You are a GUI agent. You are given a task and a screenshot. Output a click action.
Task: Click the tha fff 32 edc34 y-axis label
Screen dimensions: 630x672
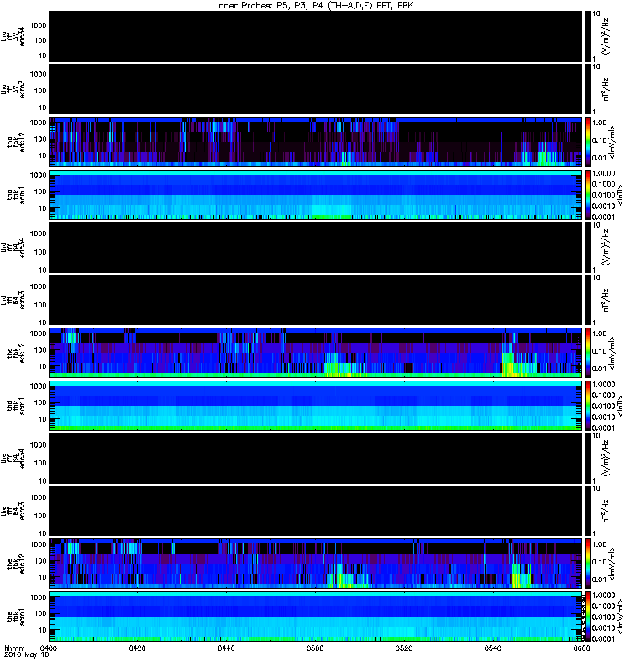pos(13,37)
